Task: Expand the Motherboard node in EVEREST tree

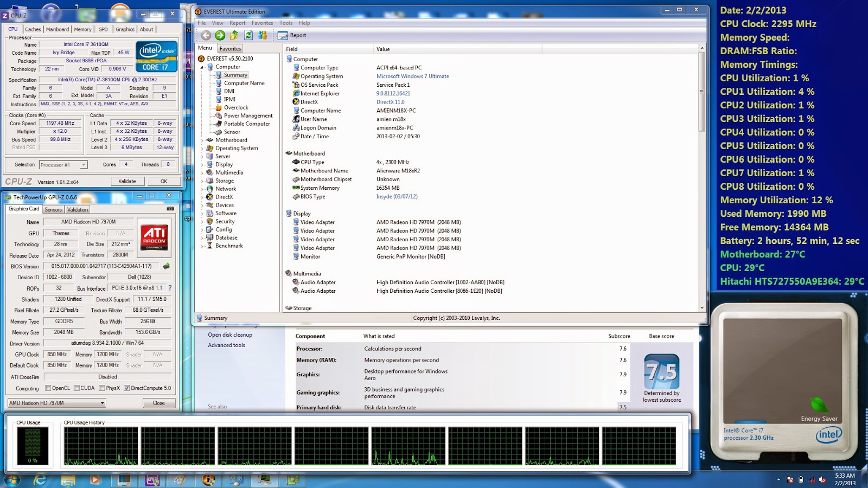Action: coord(202,140)
